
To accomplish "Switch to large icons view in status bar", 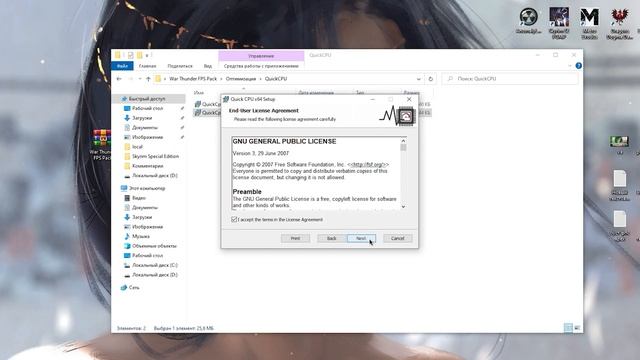I will tap(577, 328).
